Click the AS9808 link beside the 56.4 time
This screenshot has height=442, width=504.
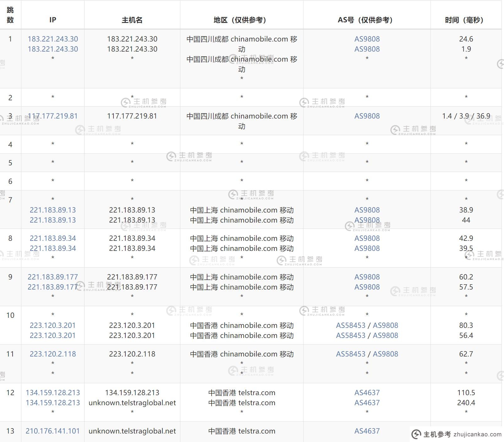(386, 335)
